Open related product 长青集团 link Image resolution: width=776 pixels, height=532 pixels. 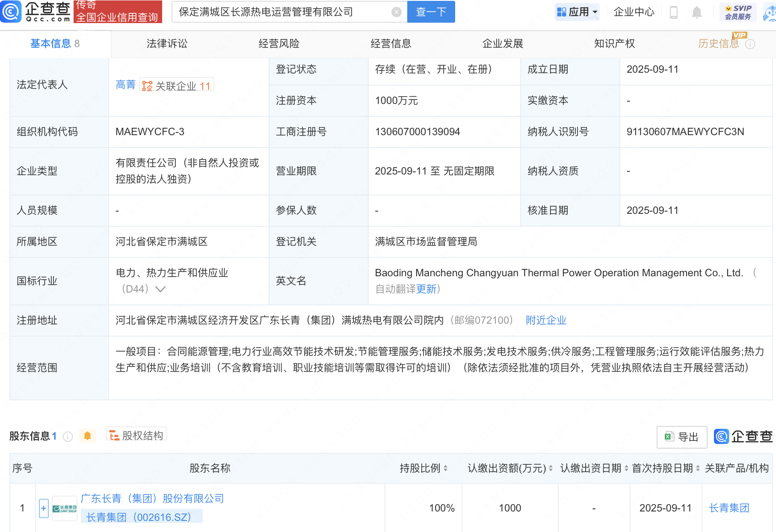pyautogui.click(x=729, y=508)
